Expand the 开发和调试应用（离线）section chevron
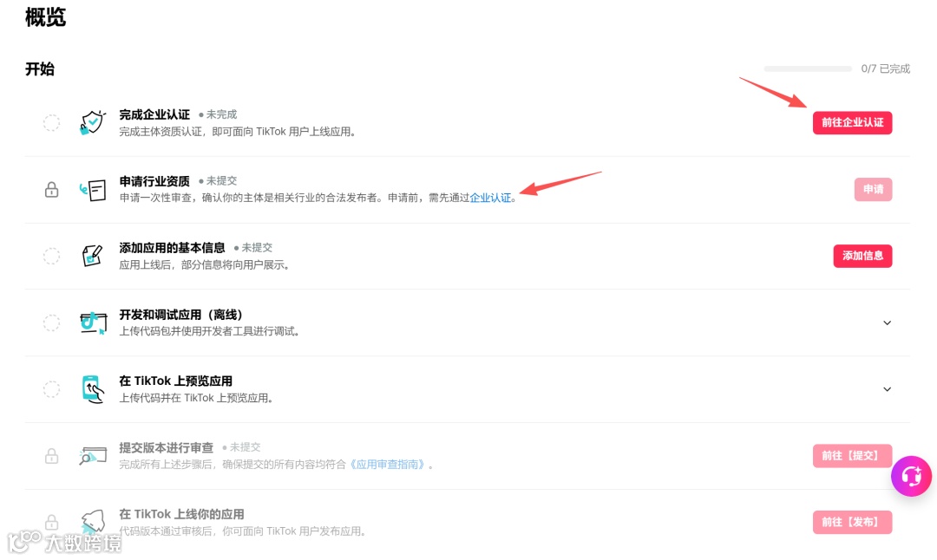This screenshot has height=560, width=937. tap(887, 323)
